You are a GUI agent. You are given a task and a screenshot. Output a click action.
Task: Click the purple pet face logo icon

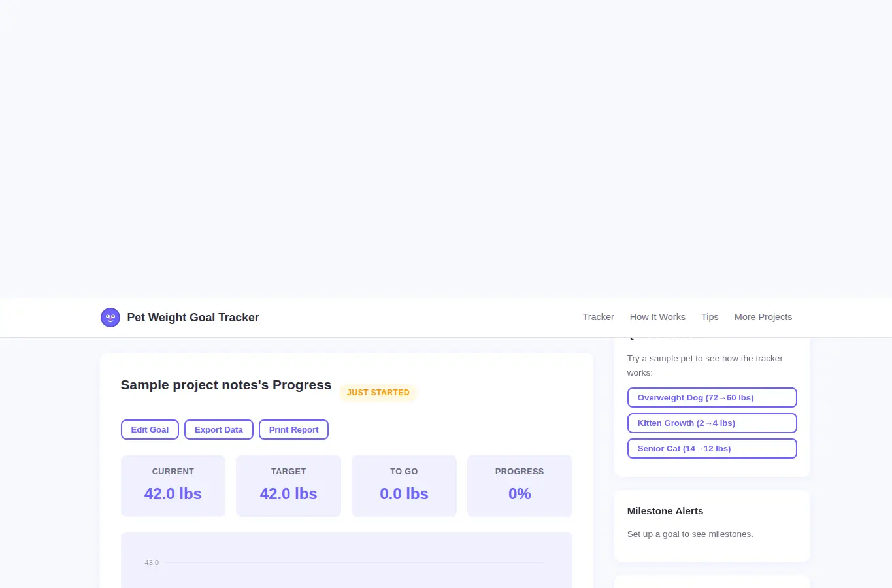(110, 318)
